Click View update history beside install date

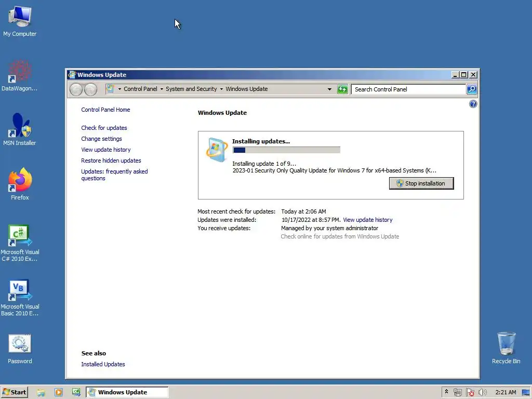[x=368, y=220]
